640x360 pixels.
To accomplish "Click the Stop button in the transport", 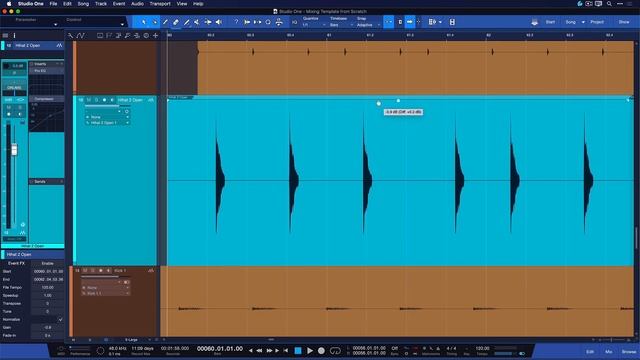I will pos(298,351).
